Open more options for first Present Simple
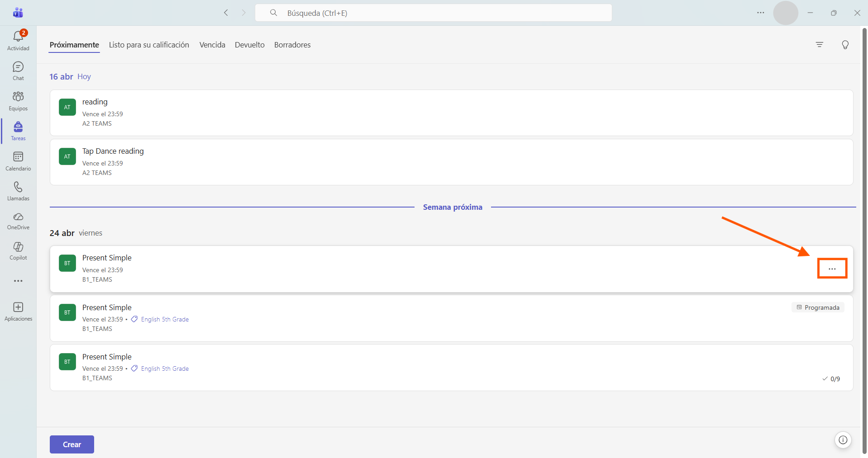 (832, 269)
